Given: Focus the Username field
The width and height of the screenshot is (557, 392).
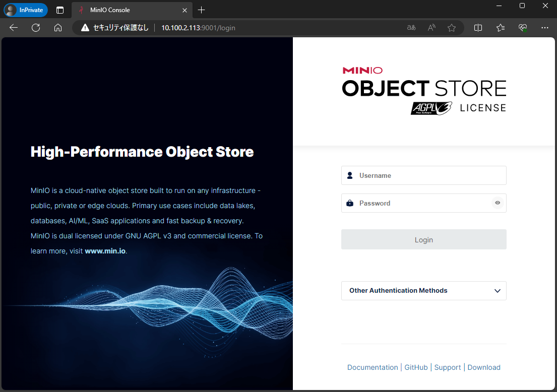Looking at the screenshot, I should 424,175.
